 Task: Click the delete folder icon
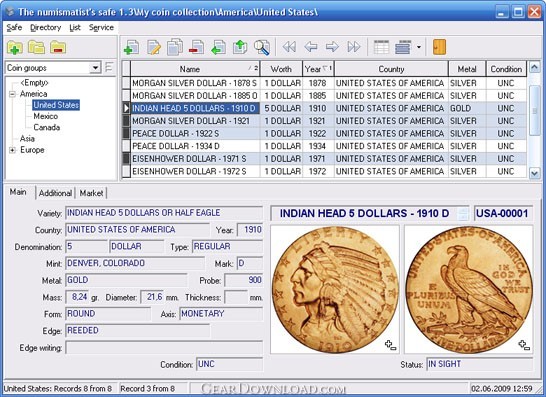pos(58,47)
